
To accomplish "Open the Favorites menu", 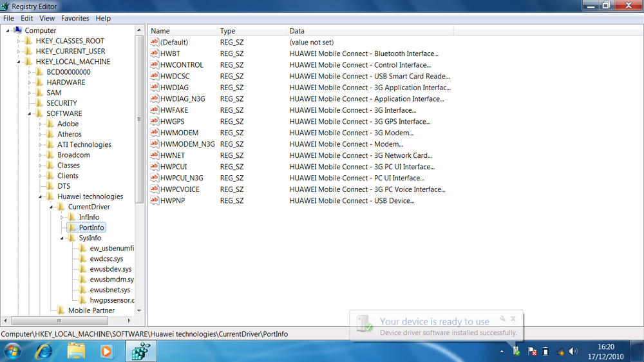I will tap(75, 18).
